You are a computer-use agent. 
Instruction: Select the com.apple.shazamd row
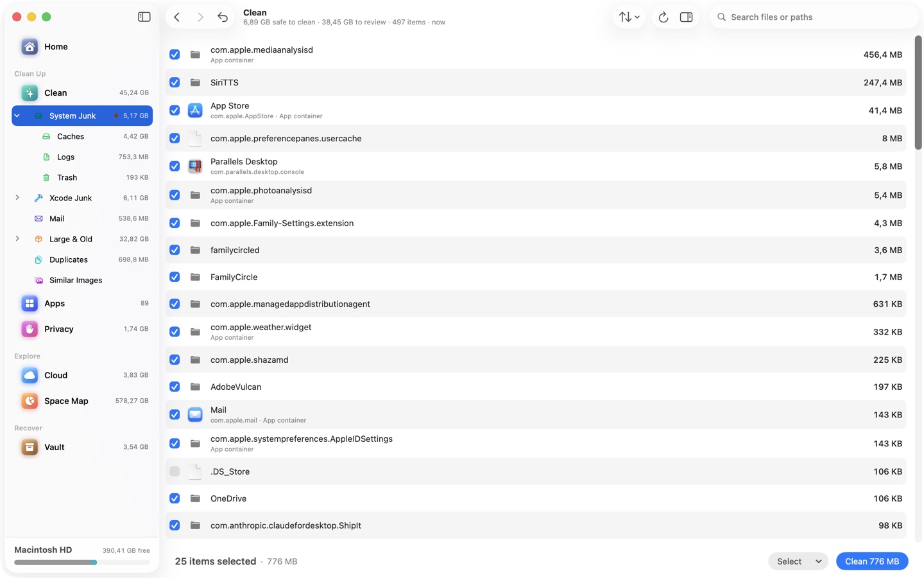pyautogui.click(x=536, y=360)
